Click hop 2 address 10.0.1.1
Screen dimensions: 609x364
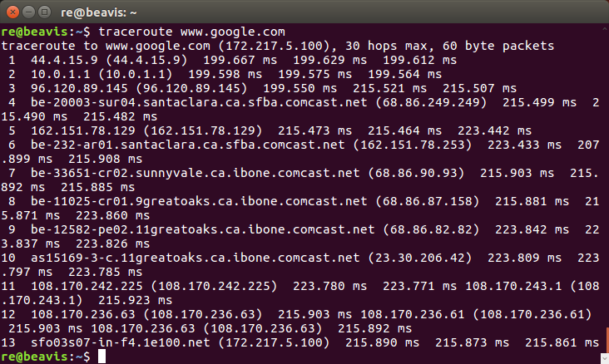61,74
